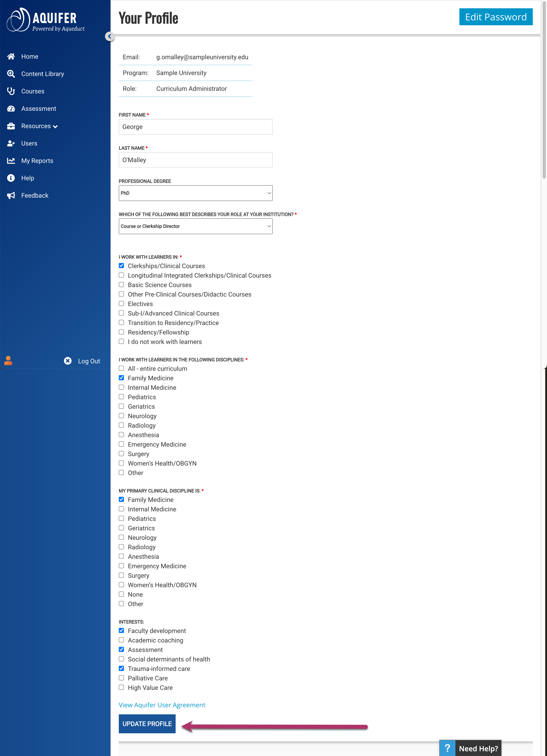Click the Update Profile button

point(147,724)
